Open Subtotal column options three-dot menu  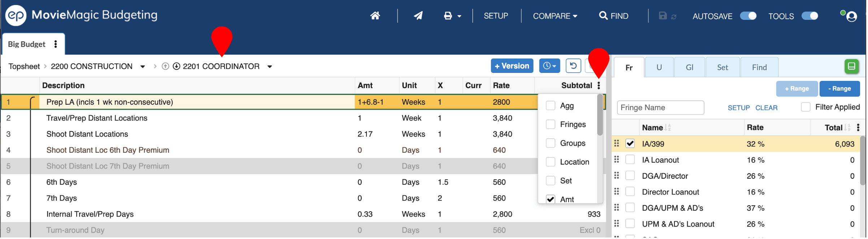pos(599,86)
